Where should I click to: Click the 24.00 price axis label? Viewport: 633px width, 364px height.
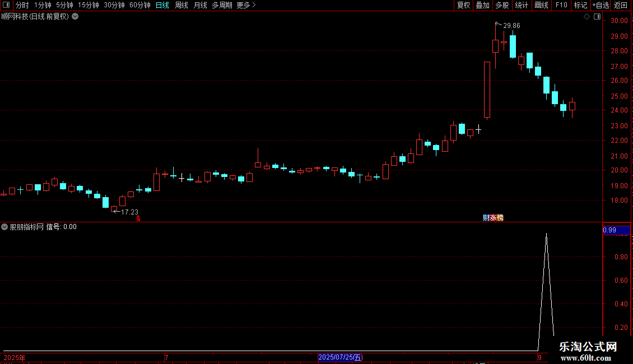(x=619, y=110)
